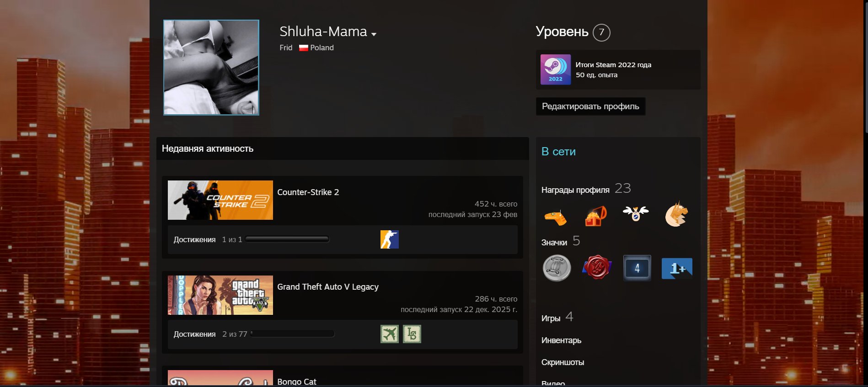Open the silver pillar community badge
The image size is (868, 387).
[x=557, y=268]
